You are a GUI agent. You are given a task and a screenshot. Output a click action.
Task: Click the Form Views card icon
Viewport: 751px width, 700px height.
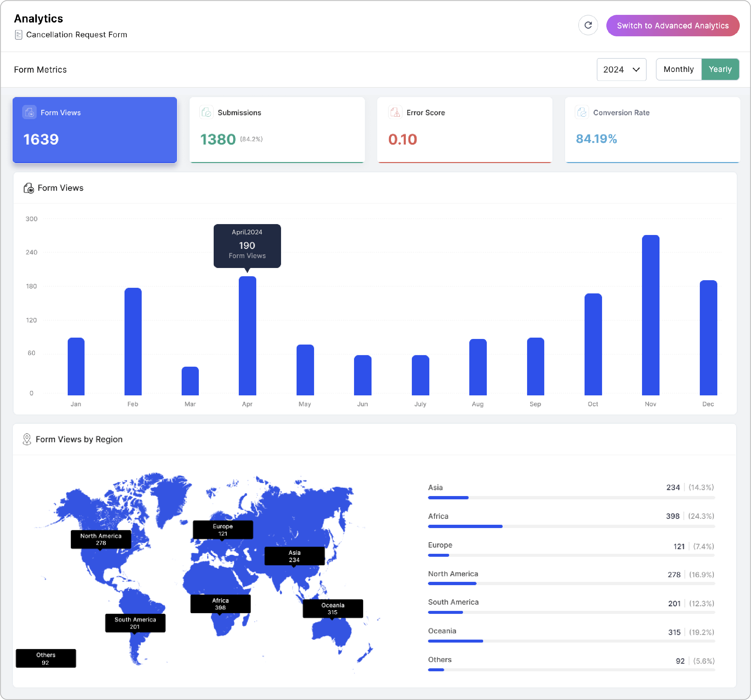(x=29, y=113)
